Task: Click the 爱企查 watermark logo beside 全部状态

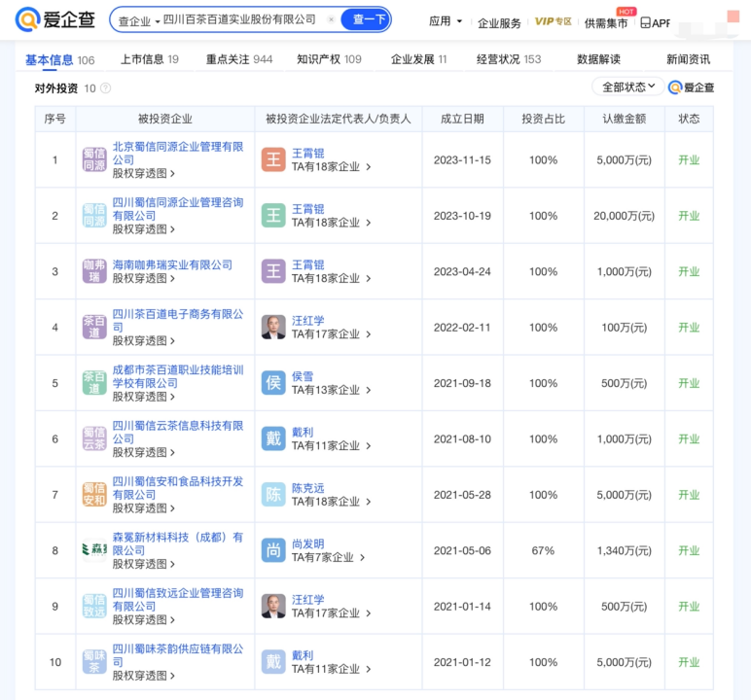Action: [x=691, y=87]
